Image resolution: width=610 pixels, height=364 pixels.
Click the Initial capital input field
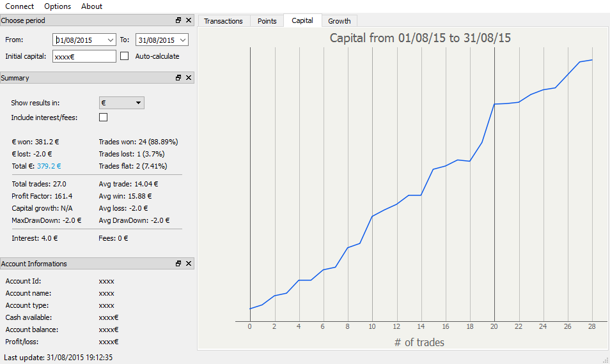(x=84, y=56)
